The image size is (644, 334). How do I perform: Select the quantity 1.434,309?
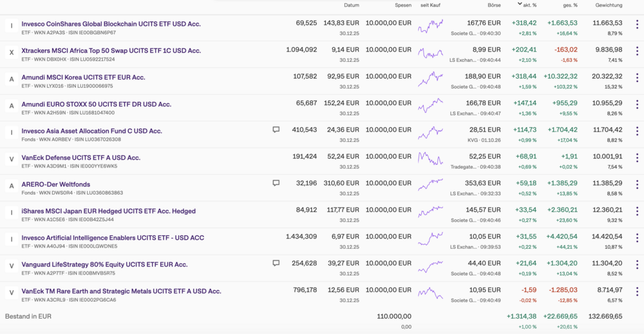click(301, 237)
